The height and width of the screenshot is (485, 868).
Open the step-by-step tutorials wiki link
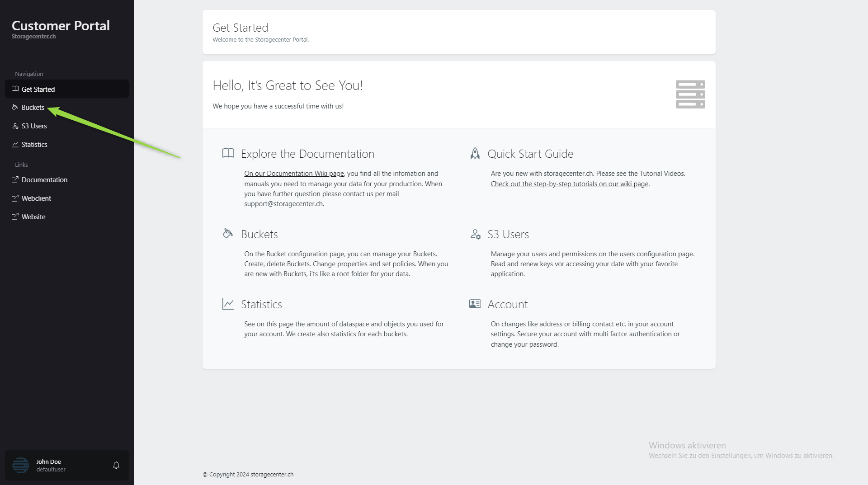click(569, 184)
